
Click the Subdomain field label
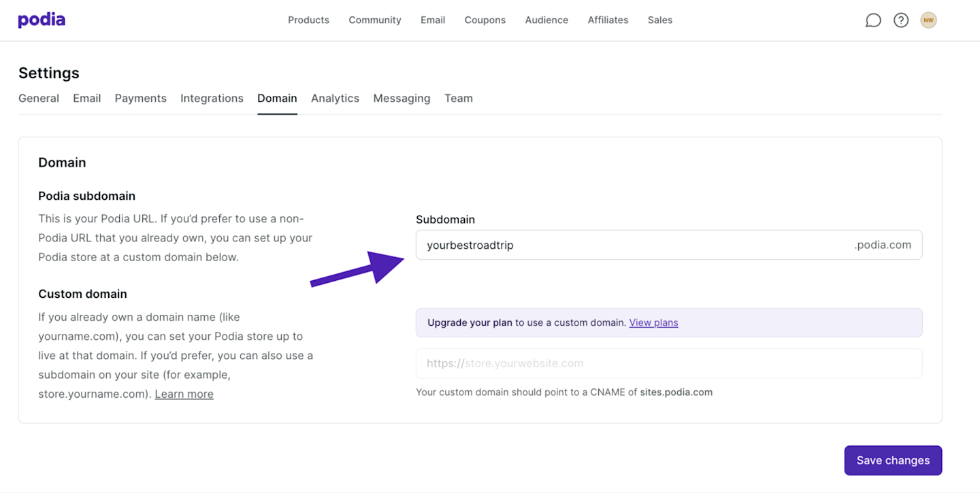(446, 220)
